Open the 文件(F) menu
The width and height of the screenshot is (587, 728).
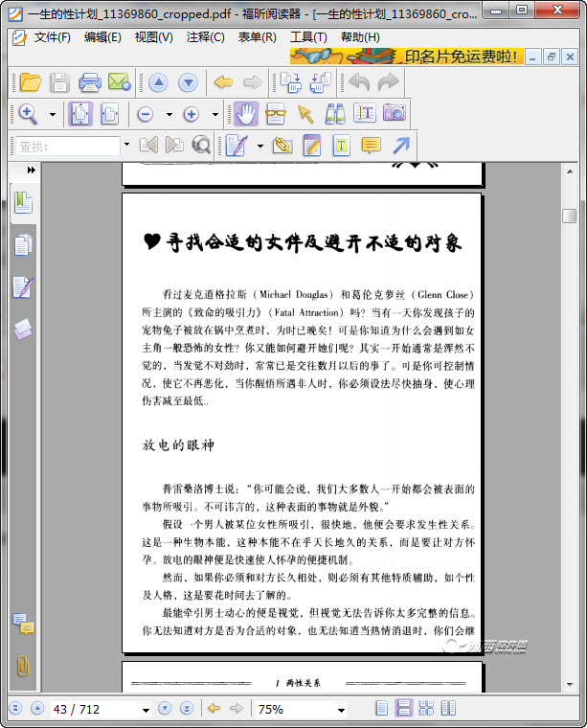click(52, 37)
